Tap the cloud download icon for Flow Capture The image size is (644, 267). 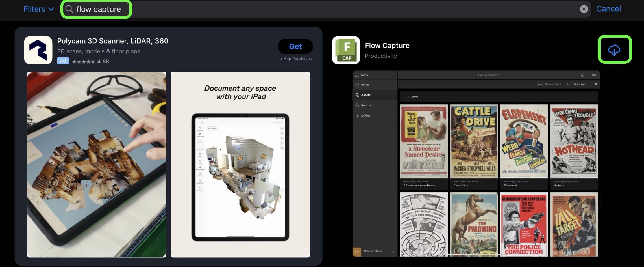point(614,50)
